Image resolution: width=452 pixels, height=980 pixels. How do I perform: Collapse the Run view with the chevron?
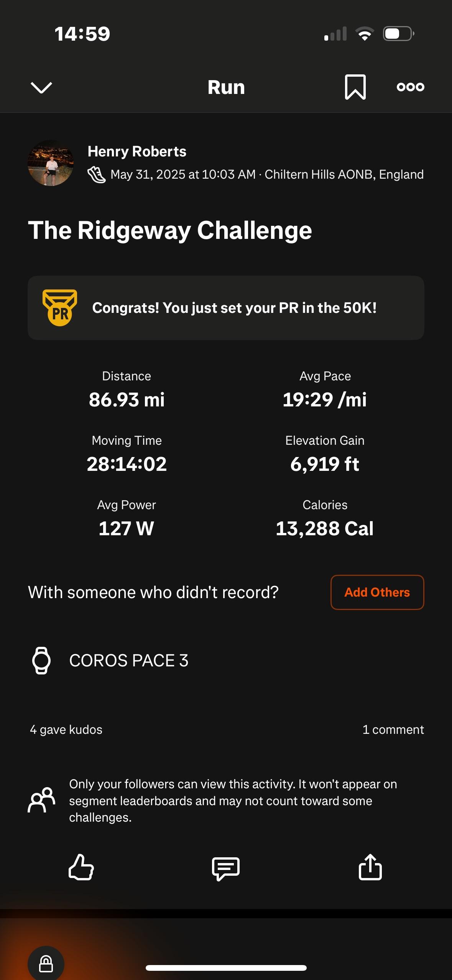click(x=41, y=87)
